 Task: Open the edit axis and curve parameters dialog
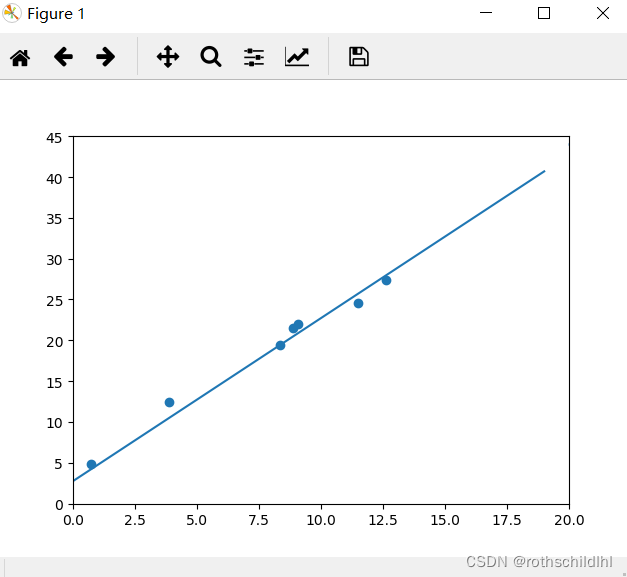click(297, 57)
